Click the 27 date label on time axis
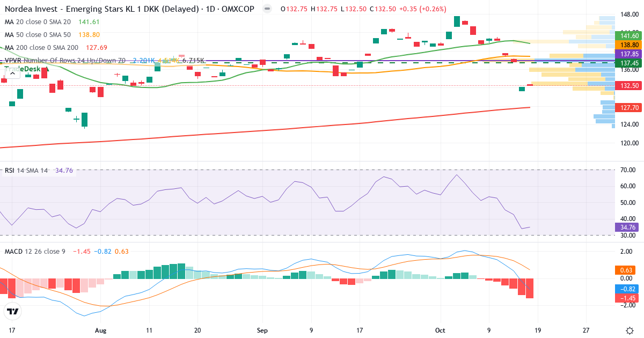The height and width of the screenshot is (338, 644). pos(586,330)
